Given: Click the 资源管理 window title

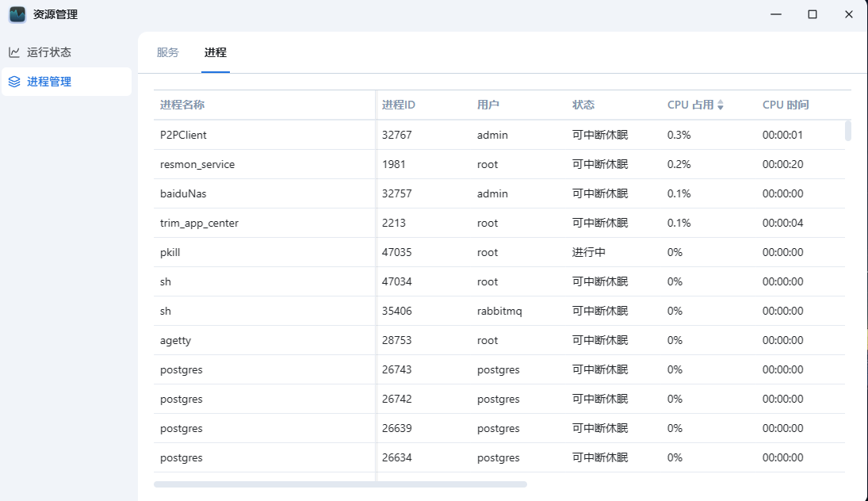Looking at the screenshot, I should 55,14.
